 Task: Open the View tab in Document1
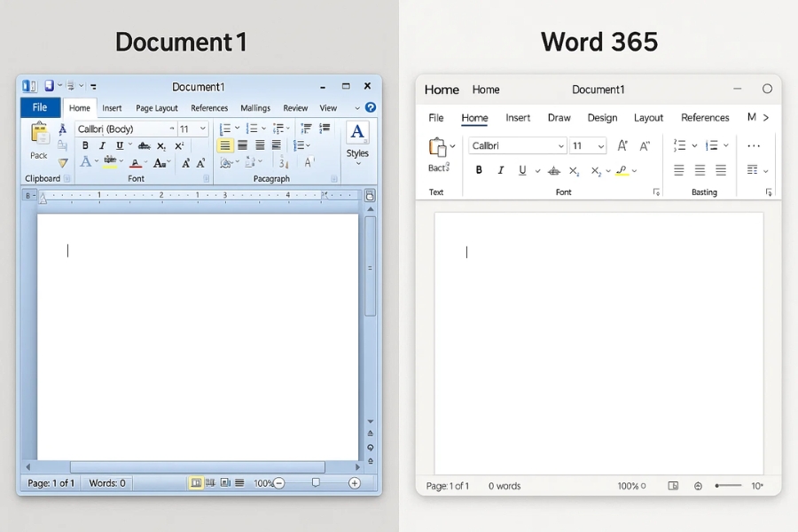pos(328,108)
